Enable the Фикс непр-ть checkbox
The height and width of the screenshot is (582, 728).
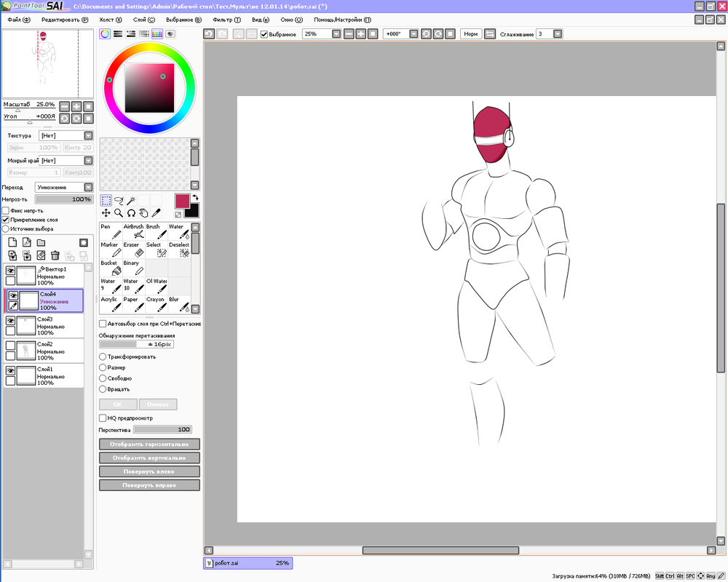point(6,211)
